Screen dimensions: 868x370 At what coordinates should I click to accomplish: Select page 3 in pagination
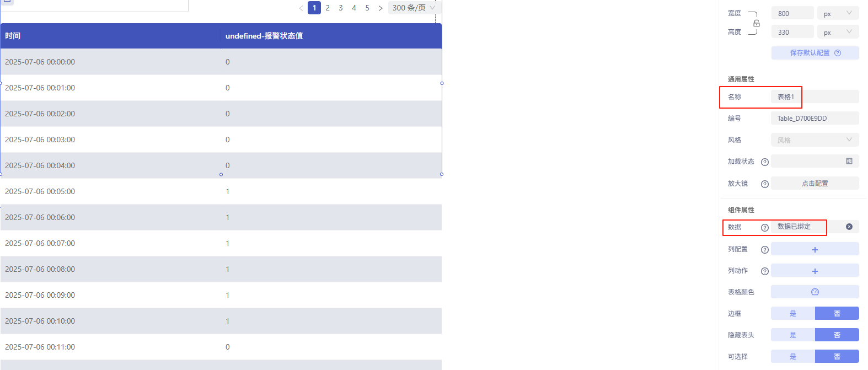341,8
